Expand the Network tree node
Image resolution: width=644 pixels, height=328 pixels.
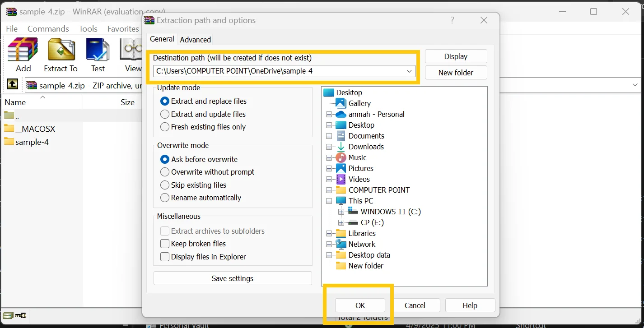point(329,244)
